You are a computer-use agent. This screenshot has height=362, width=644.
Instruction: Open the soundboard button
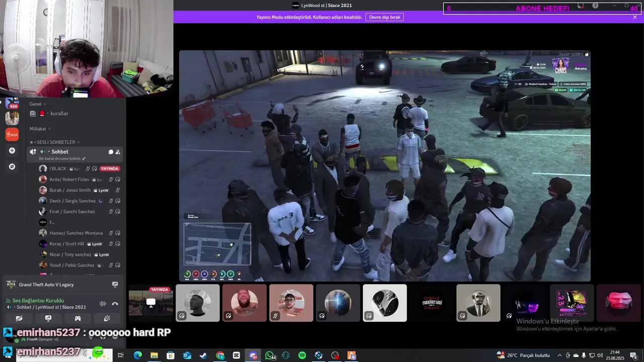point(107,318)
